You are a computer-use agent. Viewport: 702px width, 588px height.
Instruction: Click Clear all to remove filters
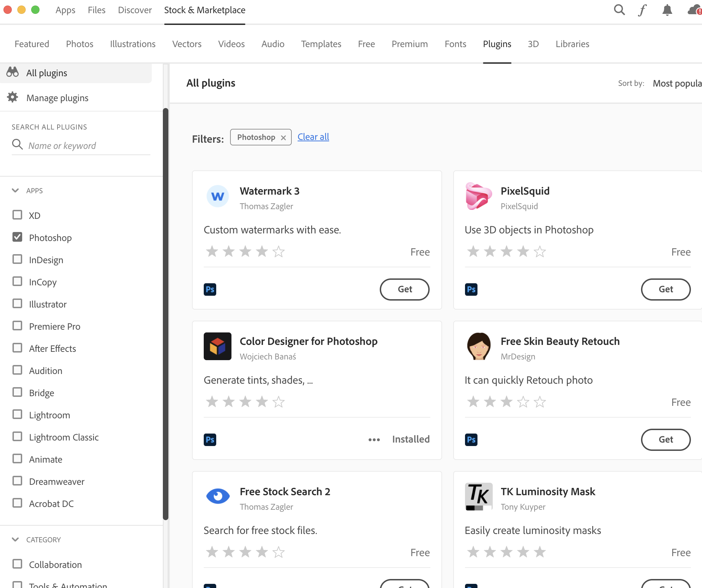click(x=313, y=137)
